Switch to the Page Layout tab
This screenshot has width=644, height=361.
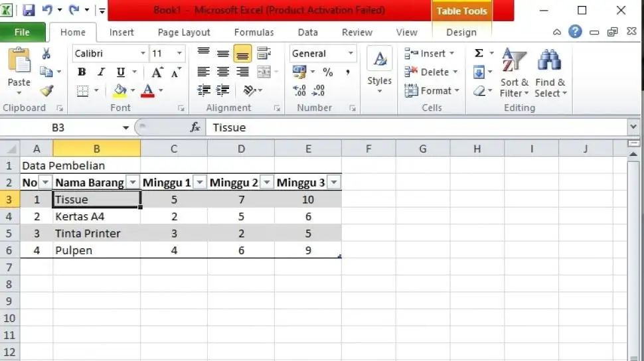[184, 33]
